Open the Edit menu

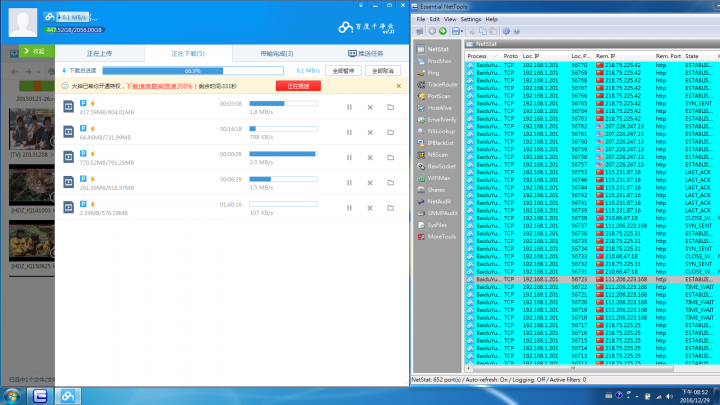pos(434,19)
